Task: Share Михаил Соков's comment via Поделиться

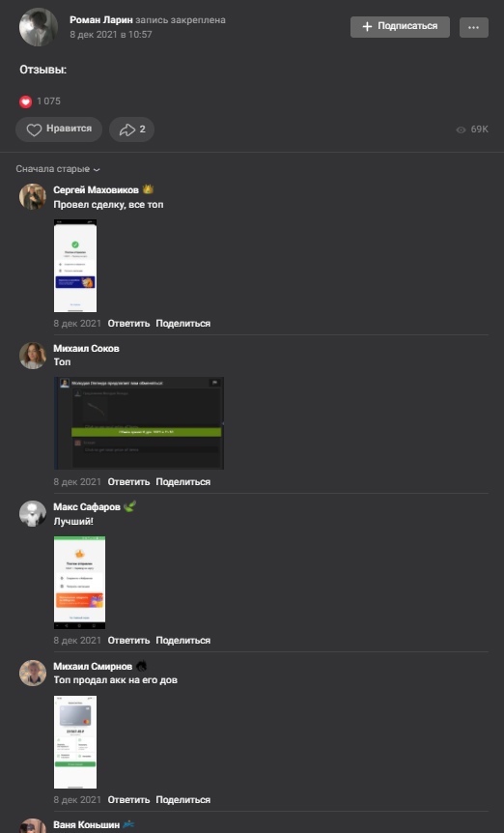Action: tap(183, 482)
